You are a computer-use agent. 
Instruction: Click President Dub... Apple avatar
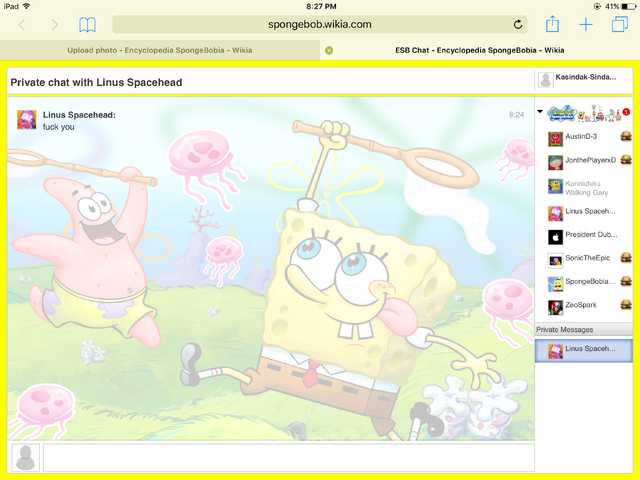coord(555,237)
